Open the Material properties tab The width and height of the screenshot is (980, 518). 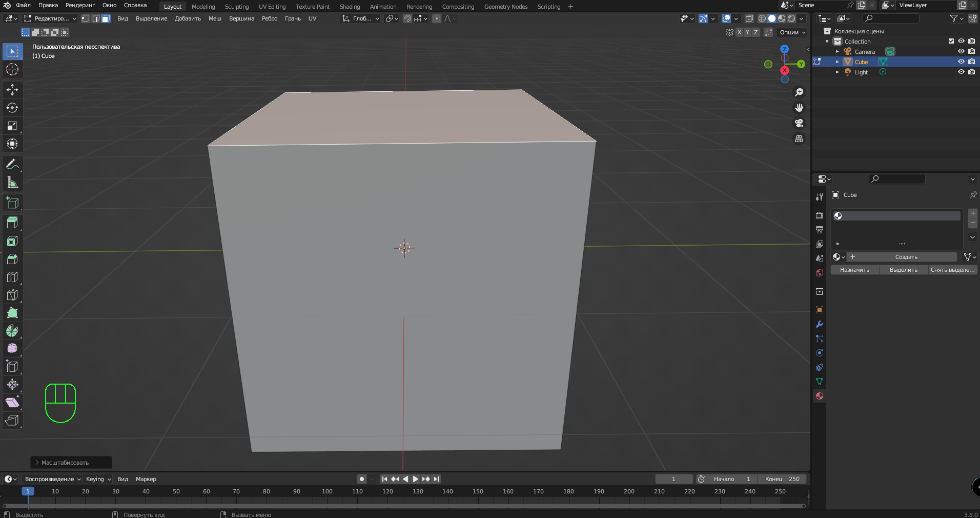click(820, 396)
